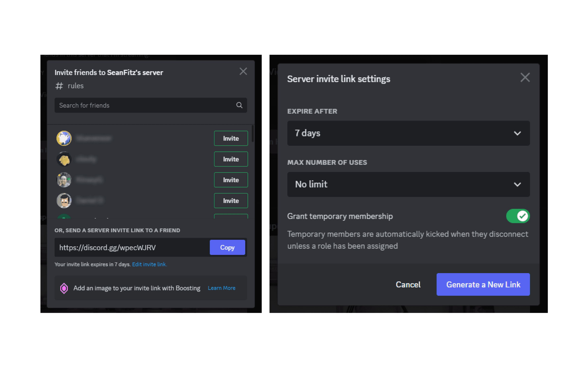The height and width of the screenshot is (368, 588).
Task: Close the Invite friends dialog
Action: point(243,71)
